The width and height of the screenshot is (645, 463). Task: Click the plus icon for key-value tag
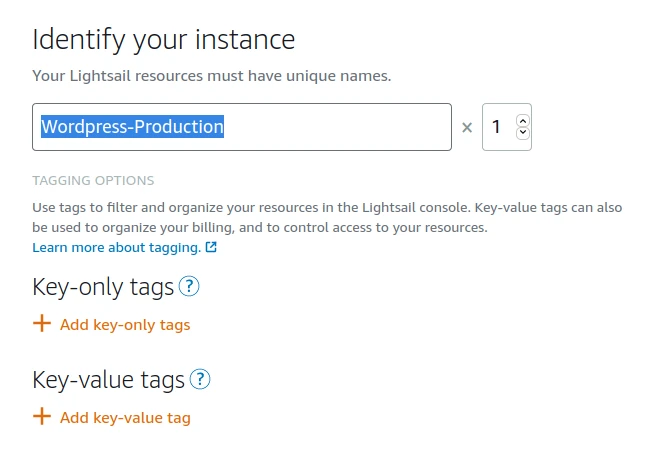tap(42, 417)
